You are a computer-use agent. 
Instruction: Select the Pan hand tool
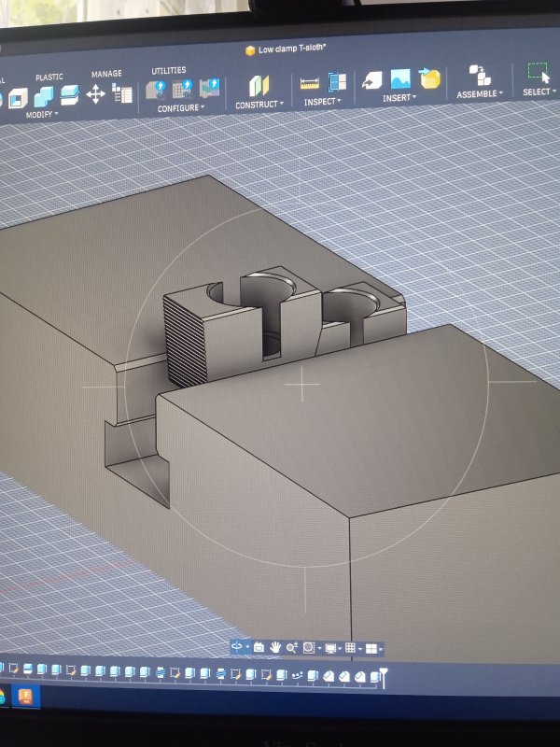[x=275, y=647]
